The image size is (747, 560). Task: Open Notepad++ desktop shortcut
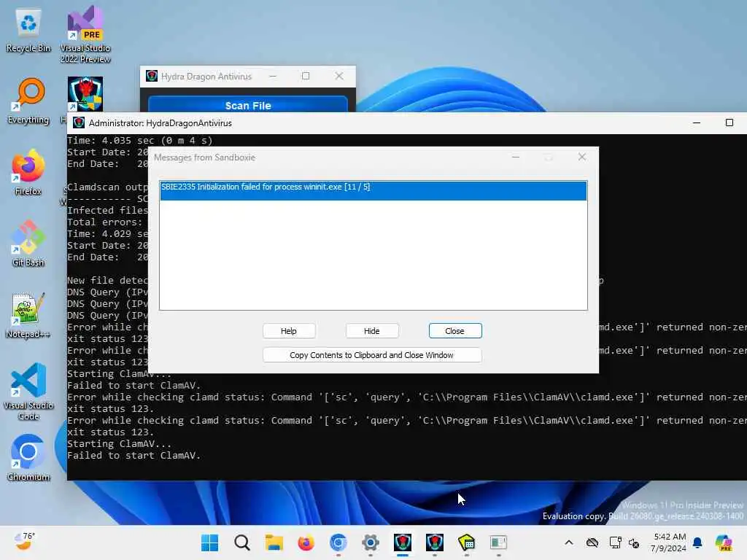28,315
